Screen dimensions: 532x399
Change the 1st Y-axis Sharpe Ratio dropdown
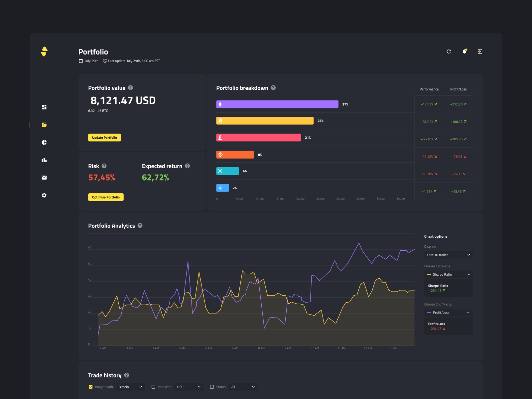(448, 274)
